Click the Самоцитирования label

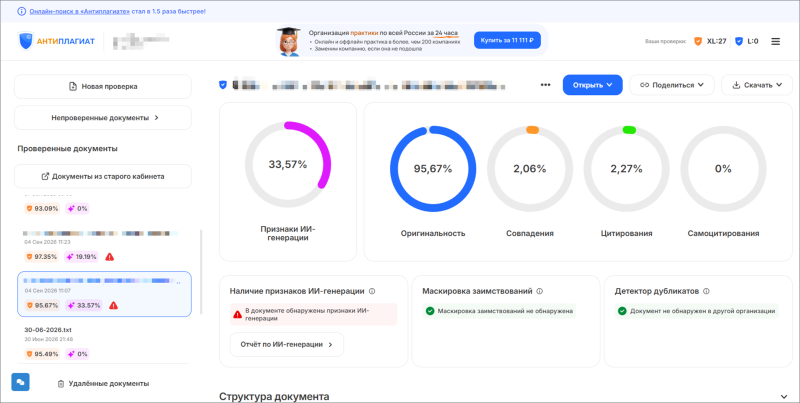tap(723, 233)
